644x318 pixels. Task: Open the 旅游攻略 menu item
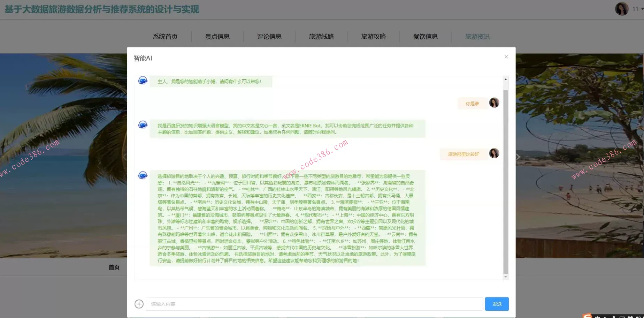click(x=373, y=36)
